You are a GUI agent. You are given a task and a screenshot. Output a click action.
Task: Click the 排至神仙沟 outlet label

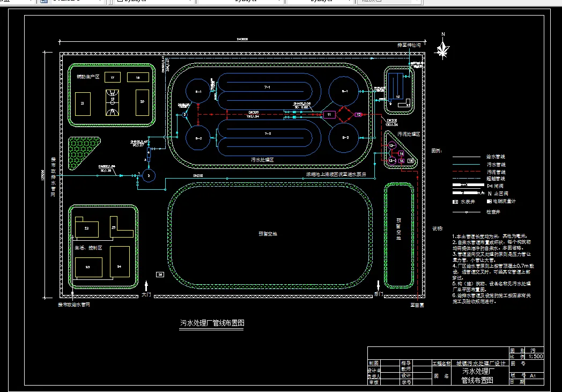coord(409,45)
